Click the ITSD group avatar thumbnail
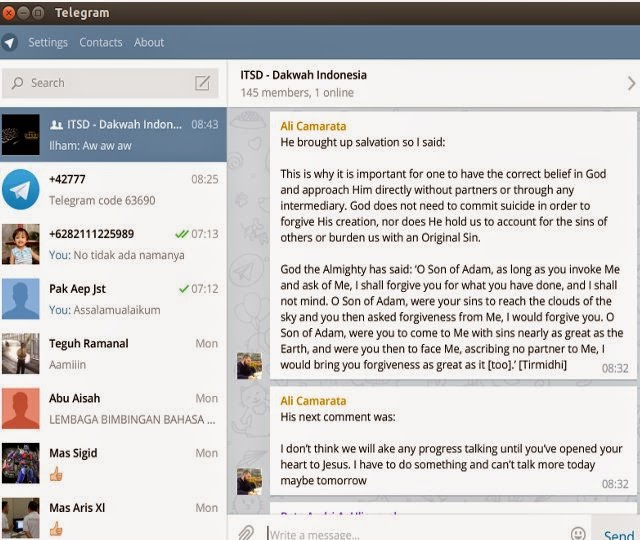This screenshot has height=540, width=640. click(x=21, y=135)
